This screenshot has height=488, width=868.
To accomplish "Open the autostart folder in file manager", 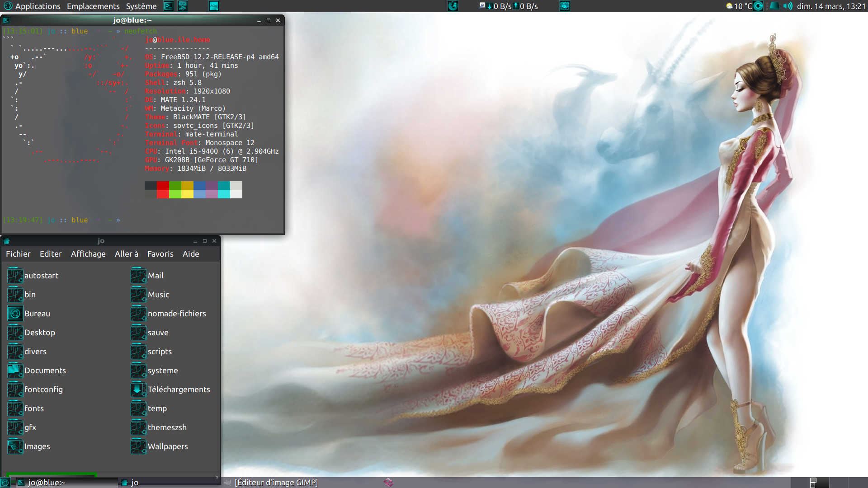I will pos(33,276).
